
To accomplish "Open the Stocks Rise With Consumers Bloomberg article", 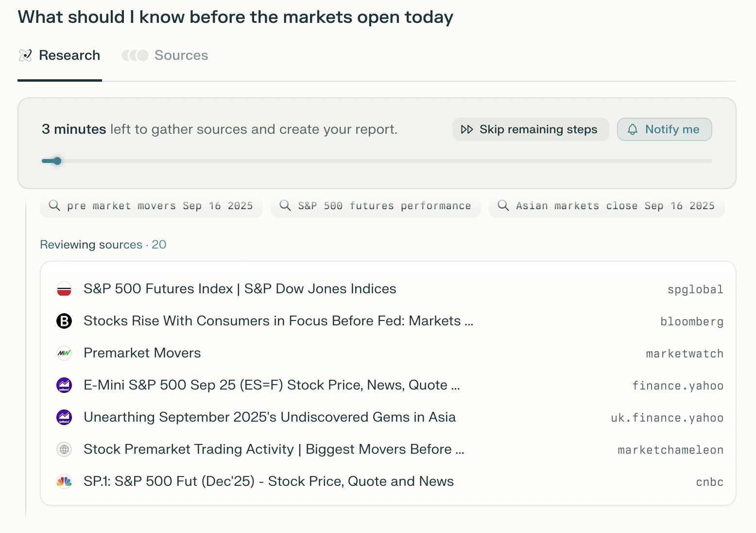I will tap(278, 321).
